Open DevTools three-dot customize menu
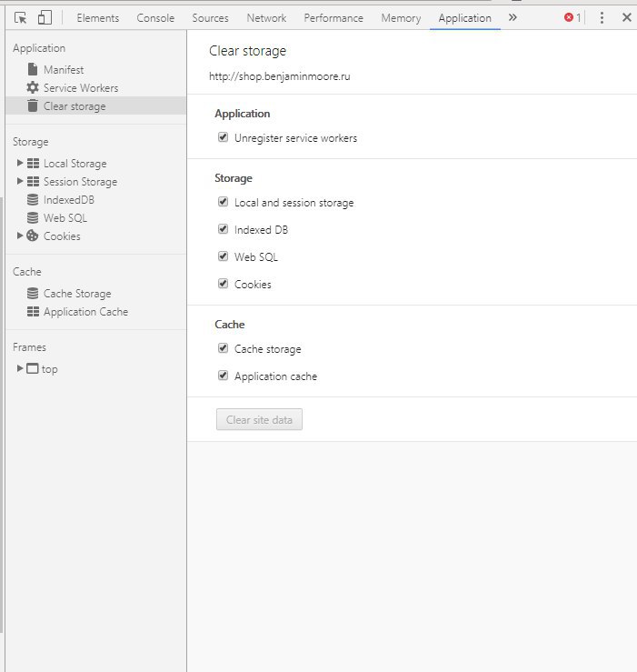Image resolution: width=637 pixels, height=672 pixels. point(602,17)
